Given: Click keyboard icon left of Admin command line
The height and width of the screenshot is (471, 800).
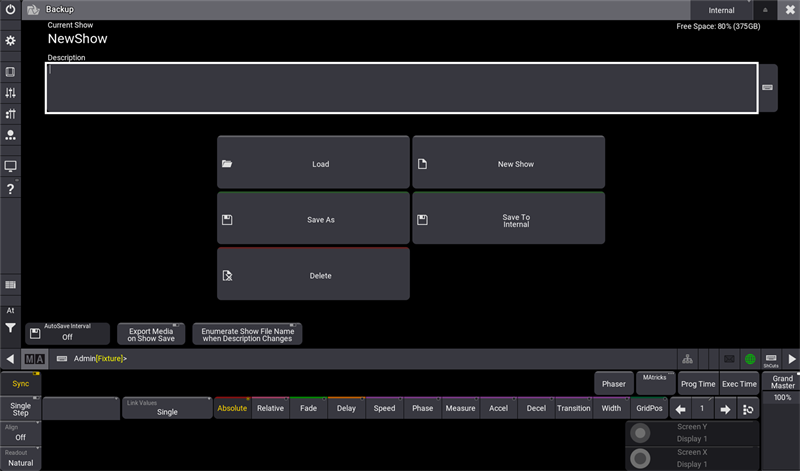Looking at the screenshot, I should pos(62,359).
